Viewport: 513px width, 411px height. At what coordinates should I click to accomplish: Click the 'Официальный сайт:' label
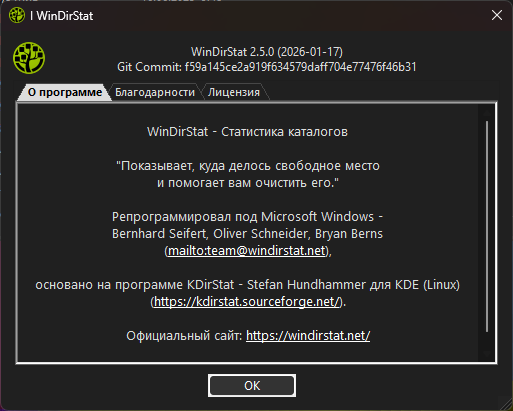click(184, 336)
